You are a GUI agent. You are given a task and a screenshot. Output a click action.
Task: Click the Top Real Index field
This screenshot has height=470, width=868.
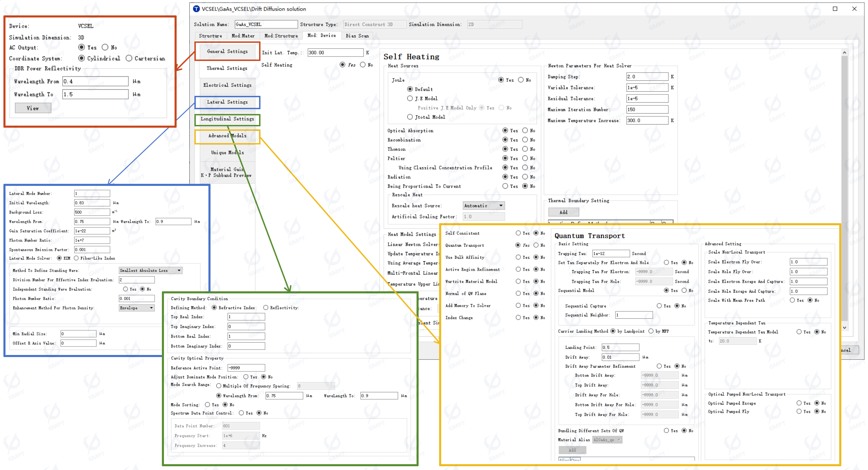tap(246, 317)
